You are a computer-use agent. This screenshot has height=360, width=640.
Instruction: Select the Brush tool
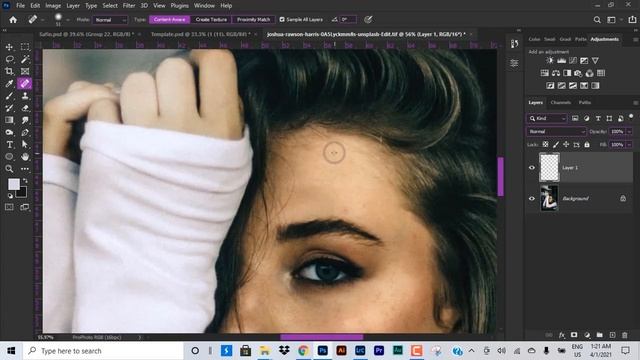(x=9, y=96)
